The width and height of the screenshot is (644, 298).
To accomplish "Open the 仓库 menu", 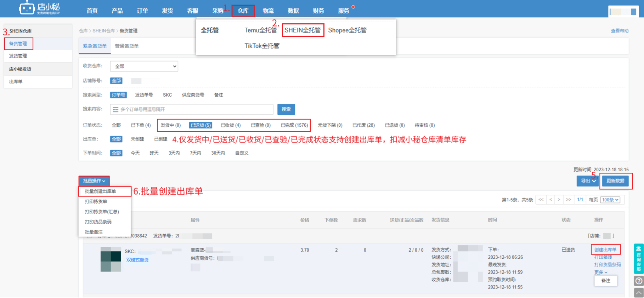I will point(243,11).
